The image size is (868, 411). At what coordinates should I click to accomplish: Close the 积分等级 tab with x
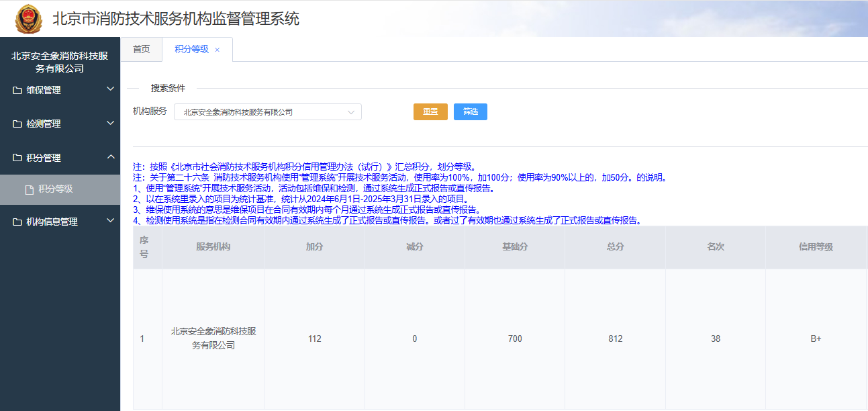coord(217,50)
